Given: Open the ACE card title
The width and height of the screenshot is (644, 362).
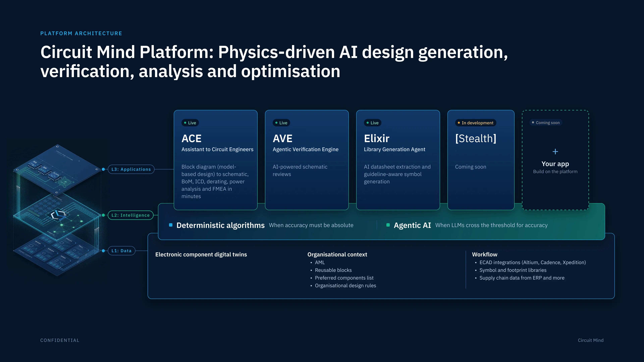Looking at the screenshot, I should [192, 138].
